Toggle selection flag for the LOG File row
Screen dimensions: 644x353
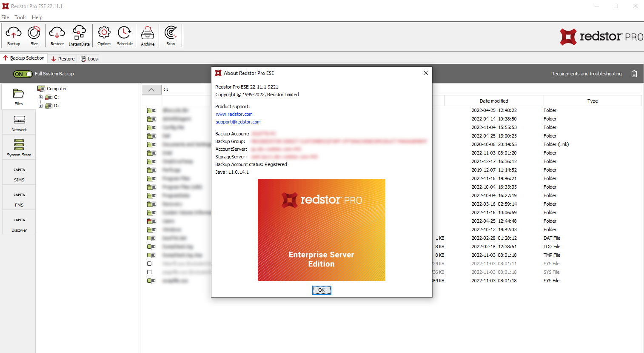point(151,247)
